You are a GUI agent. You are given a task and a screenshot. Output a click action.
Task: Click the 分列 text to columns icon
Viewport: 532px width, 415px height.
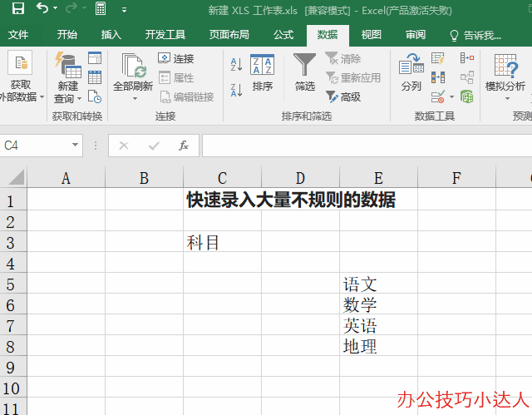411,72
